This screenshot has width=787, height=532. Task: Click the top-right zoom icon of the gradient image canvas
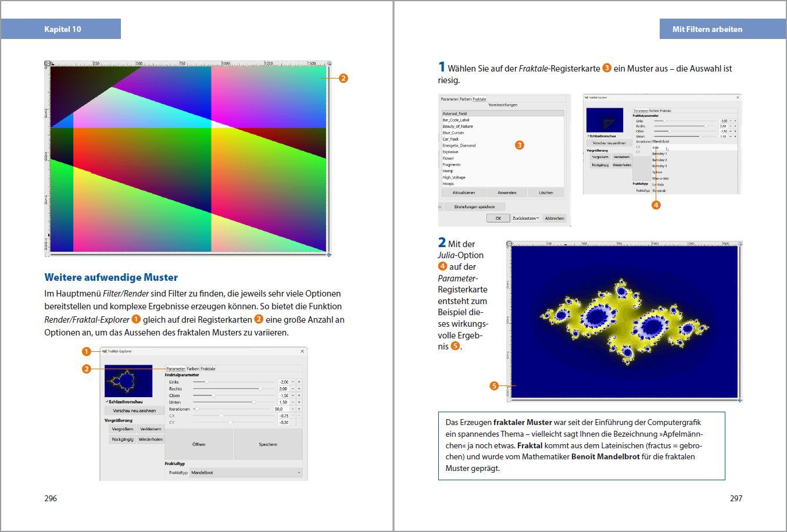[x=329, y=64]
